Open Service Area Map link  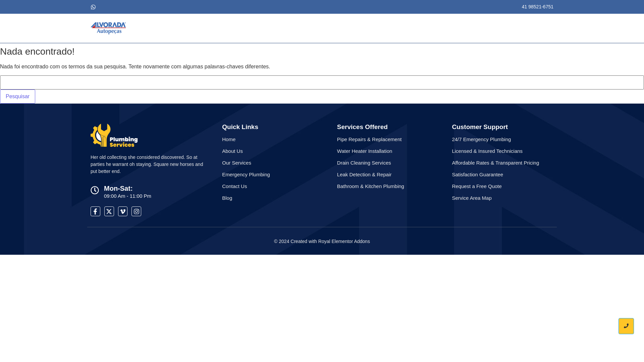click(x=472, y=198)
